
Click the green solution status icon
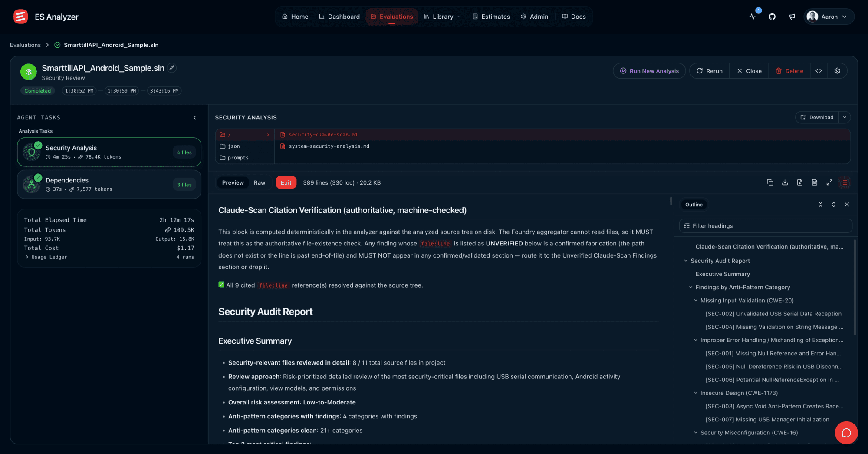coord(29,72)
